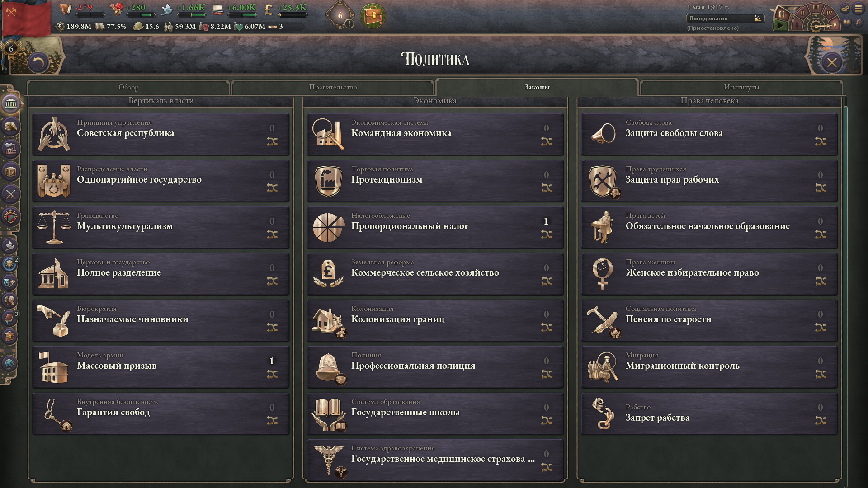Click the Командная экономика law icon
The height and width of the screenshot is (488, 868).
pyautogui.click(x=328, y=134)
